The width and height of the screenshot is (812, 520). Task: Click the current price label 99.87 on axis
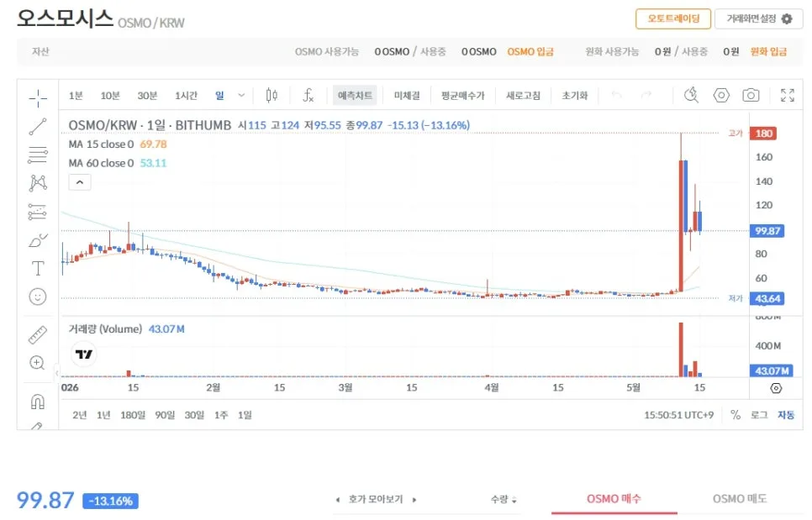(x=767, y=231)
